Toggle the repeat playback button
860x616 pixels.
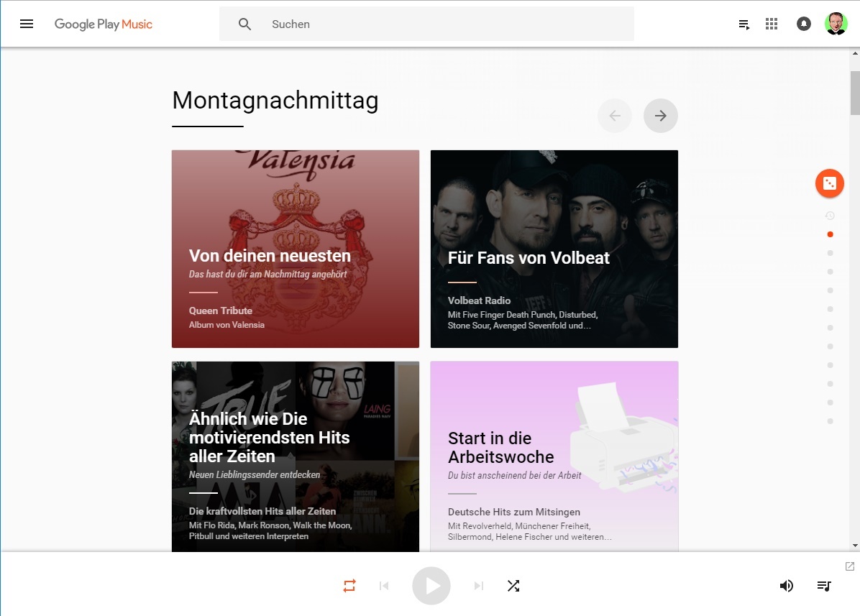[349, 586]
